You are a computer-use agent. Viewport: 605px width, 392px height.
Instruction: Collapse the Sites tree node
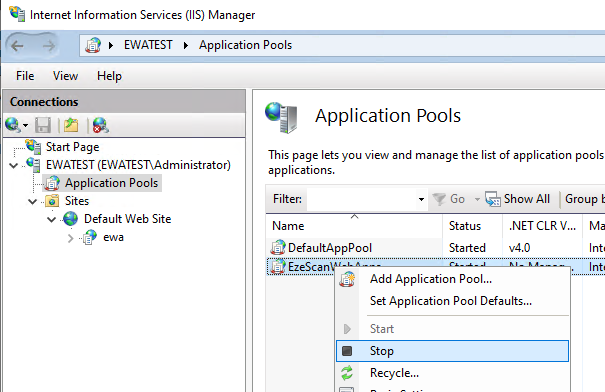coord(32,201)
